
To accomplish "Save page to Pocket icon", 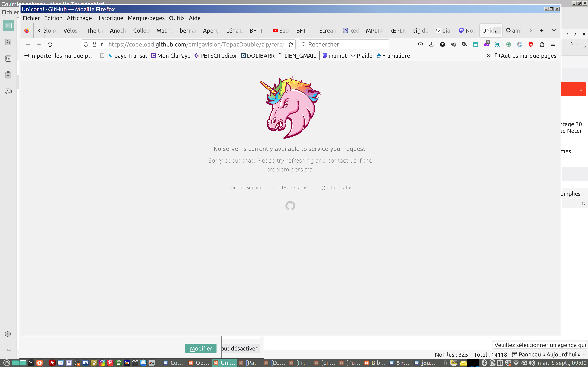I will tap(420, 44).
